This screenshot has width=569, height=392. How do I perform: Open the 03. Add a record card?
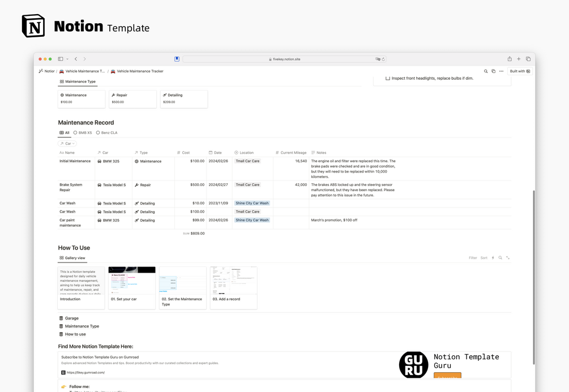tap(234, 288)
